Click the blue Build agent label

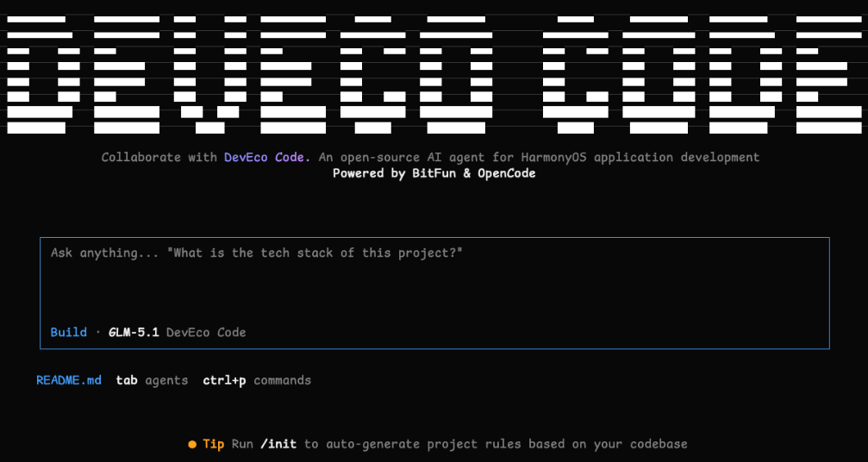[69, 333]
